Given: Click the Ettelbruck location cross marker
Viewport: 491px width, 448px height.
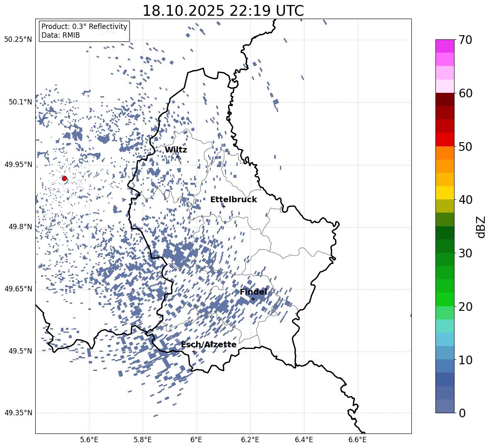Looking at the screenshot, I should pos(223,206).
